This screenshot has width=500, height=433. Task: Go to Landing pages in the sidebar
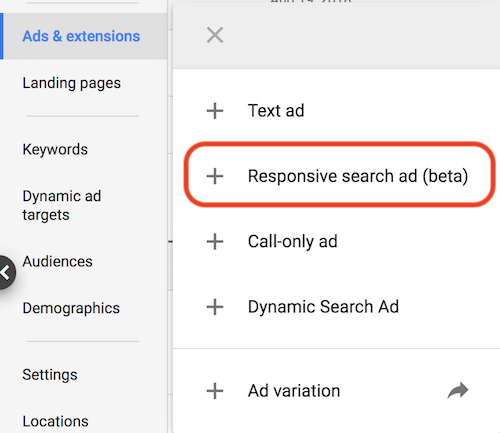point(71,83)
